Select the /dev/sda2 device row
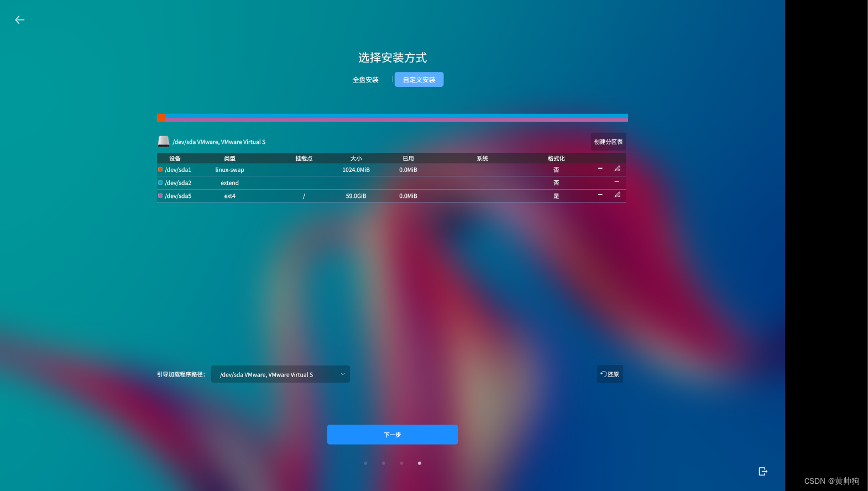 coord(391,183)
